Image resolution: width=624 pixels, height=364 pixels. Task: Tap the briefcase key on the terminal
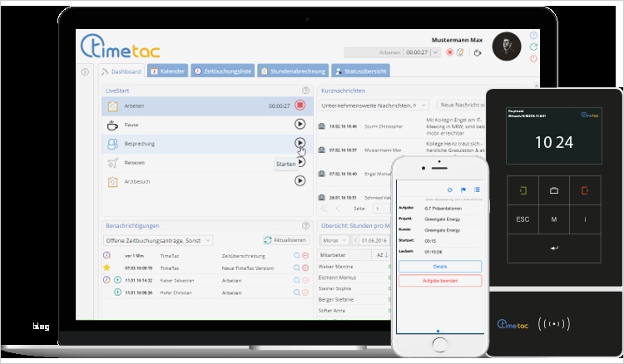pyautogui.click(x=554, y=190)
